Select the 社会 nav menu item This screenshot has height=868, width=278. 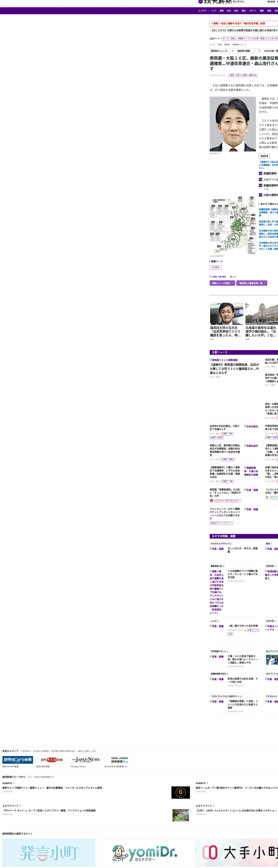(x=229, y=11)
